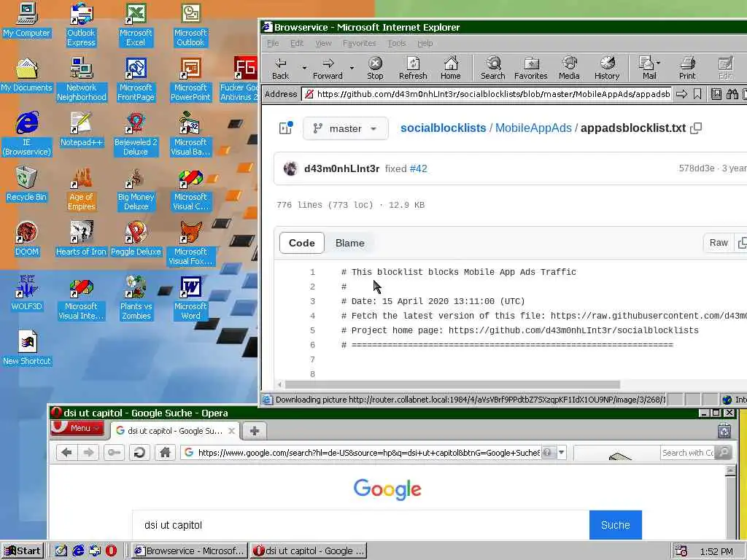
Task: Click the Stop button in IE toolbar
Action: tap(375, 68)
